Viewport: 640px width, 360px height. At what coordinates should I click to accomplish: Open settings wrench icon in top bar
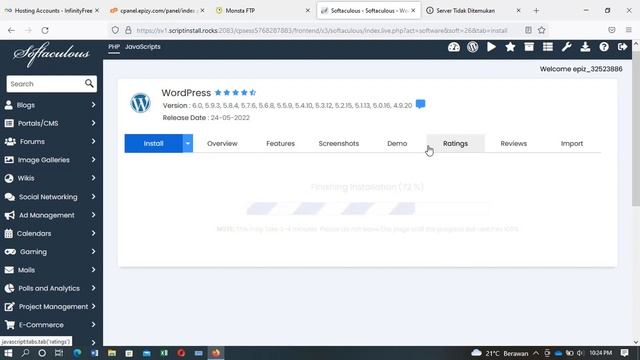[x=567, y=47]
